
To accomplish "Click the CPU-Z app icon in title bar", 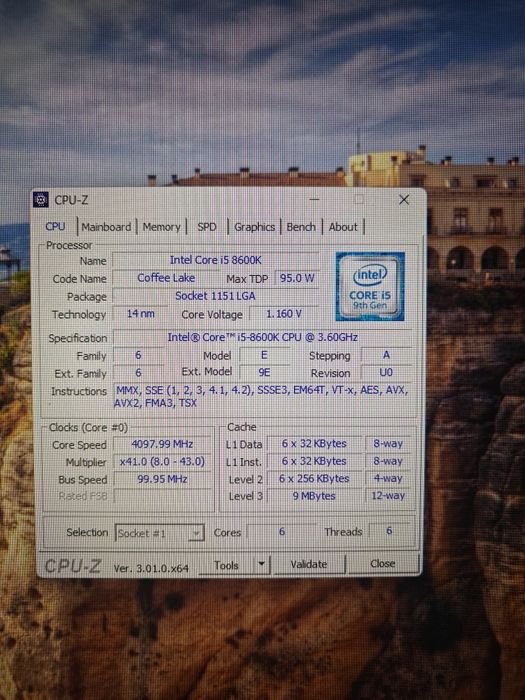I will (41, 200).
